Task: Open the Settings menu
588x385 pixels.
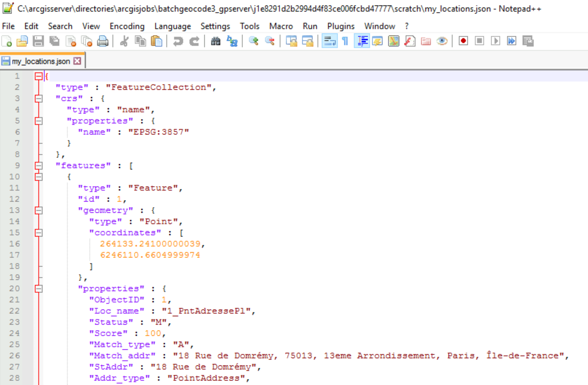Action: 215,26
